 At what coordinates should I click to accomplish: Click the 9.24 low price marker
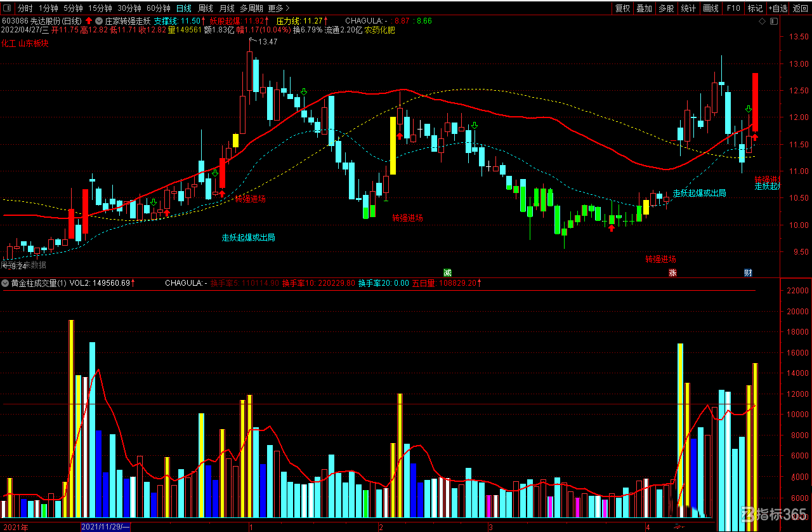18,266
